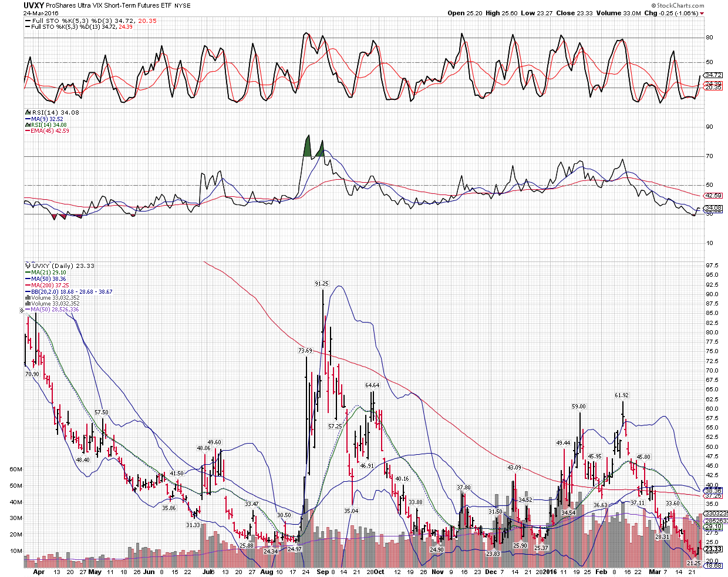Click the 45.80 late February label

tap(643, 457)
